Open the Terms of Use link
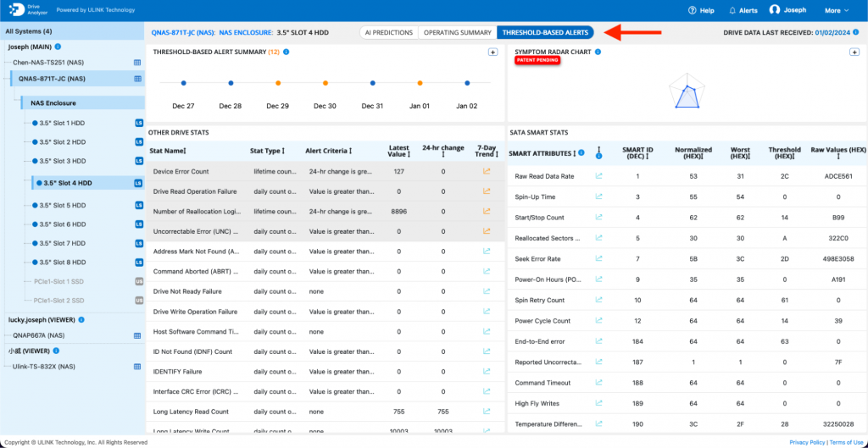The image size is (868, 448). tap(846, 442)
